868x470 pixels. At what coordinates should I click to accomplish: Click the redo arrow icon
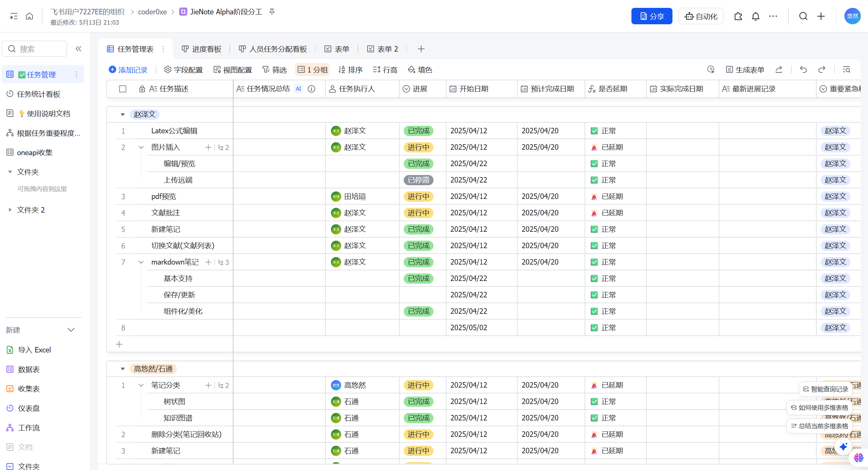coord(822,70)
